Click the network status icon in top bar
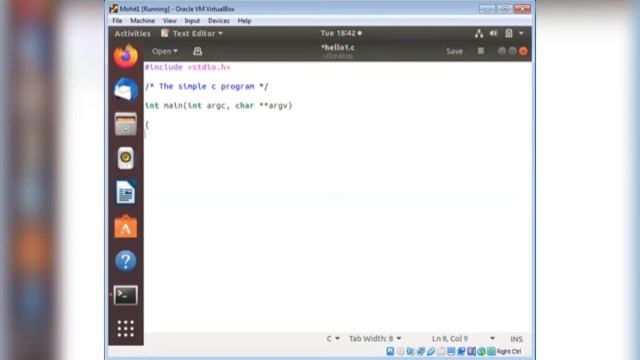The height and width of the screenshot is (360, 640). click(479, 33)
